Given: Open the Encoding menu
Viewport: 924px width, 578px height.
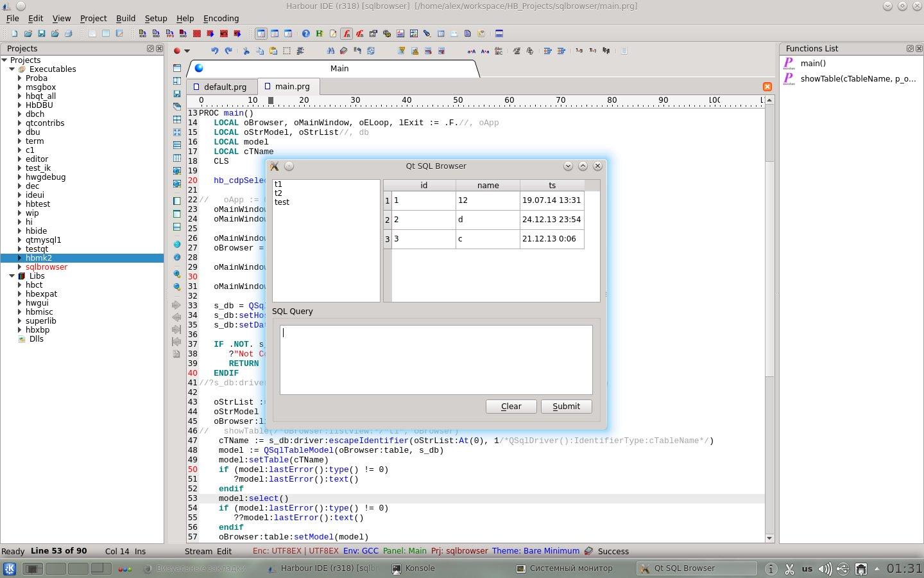Looking at the screenshot, I should [x=221, y=18].
